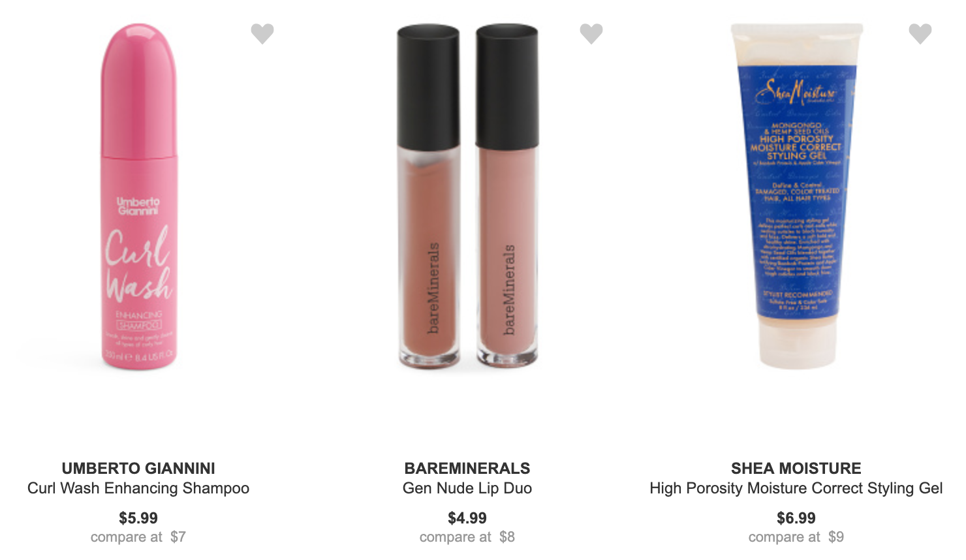The height and width of the screenshot is (560, 966).
Task: Select the $4.99 lip duo price
Action: pyautogui.click(x=467, y=518)
